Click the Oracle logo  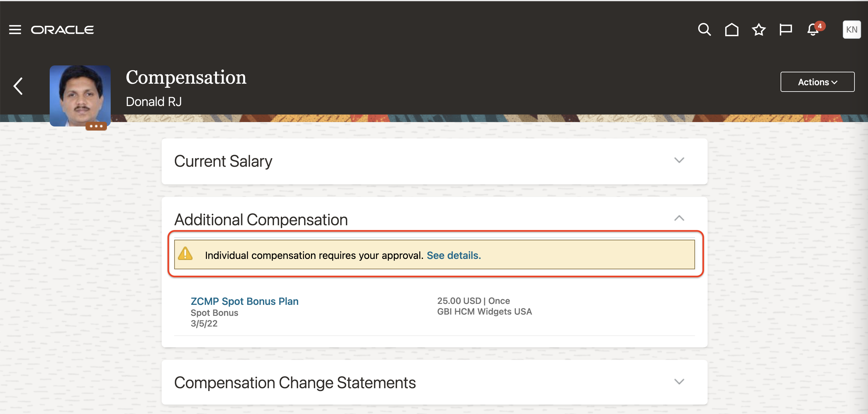[62, 30]
